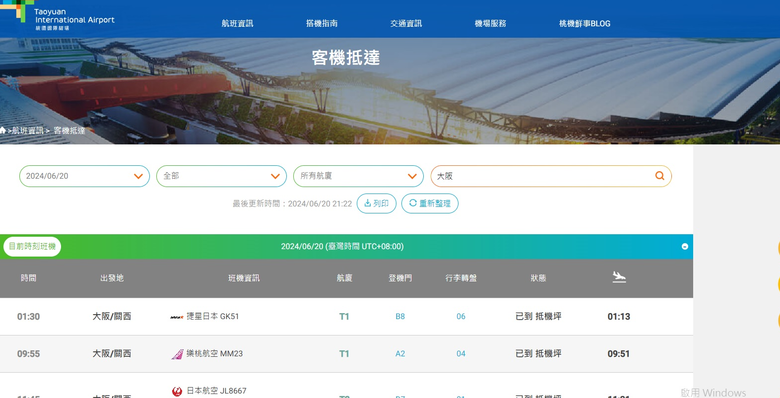Image resolution: width=780 pixels, height=398 pixels.
Task: Click the Japan Airlines logo for JL8667
Action: [177, 392]
